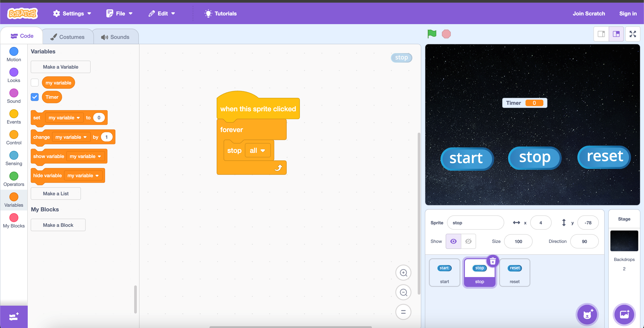The height and width of the screenshot is (328, 644).
Task: Hide sprite using crossed-eye icon
Action: 468,241
